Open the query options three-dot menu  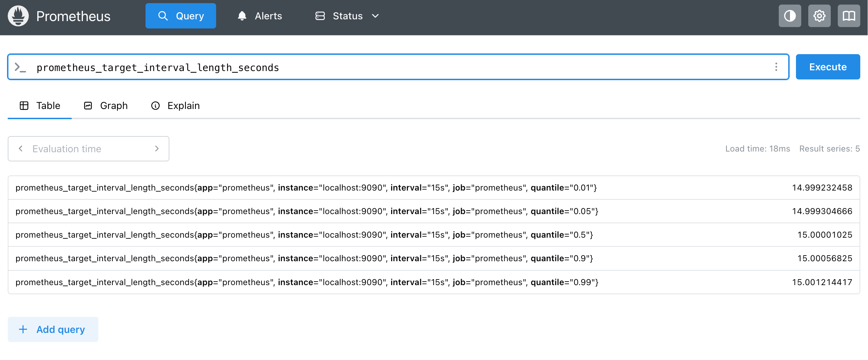(x=776, y=67)
